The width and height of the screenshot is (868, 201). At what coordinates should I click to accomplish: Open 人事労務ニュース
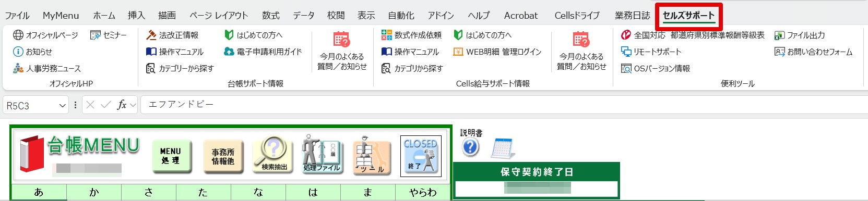point(46,68)
